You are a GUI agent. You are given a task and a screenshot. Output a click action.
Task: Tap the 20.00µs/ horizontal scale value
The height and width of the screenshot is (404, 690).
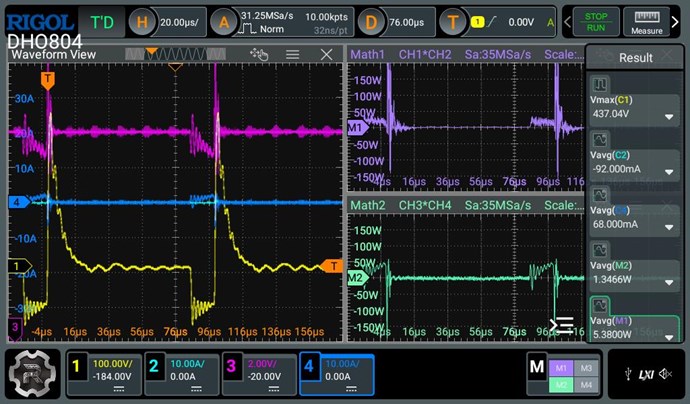(180, 22)
